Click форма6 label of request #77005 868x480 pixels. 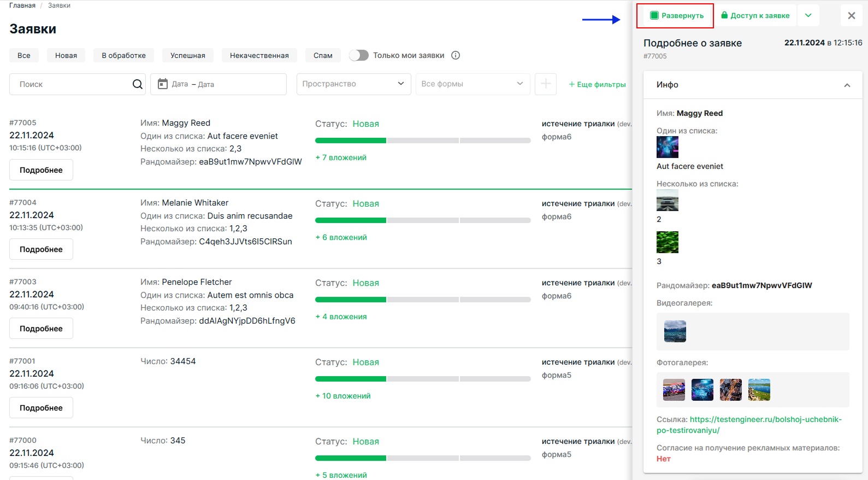point(557,137)
